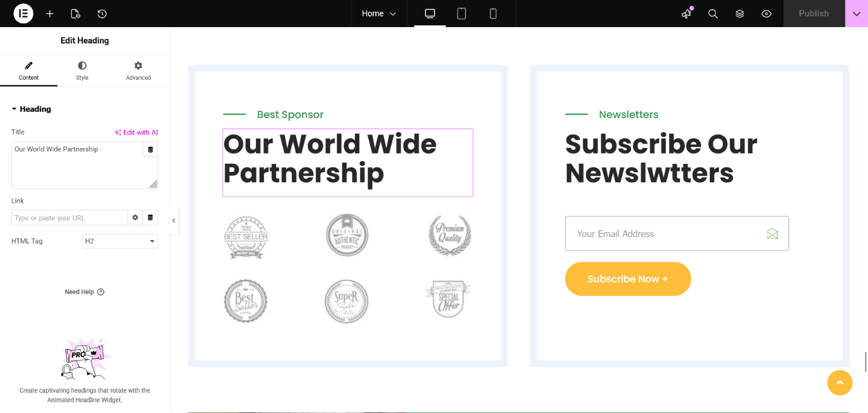The height and width of the screenshot is (413, 868).
Task: Switch to the Style tab
Action: (82, 71)
